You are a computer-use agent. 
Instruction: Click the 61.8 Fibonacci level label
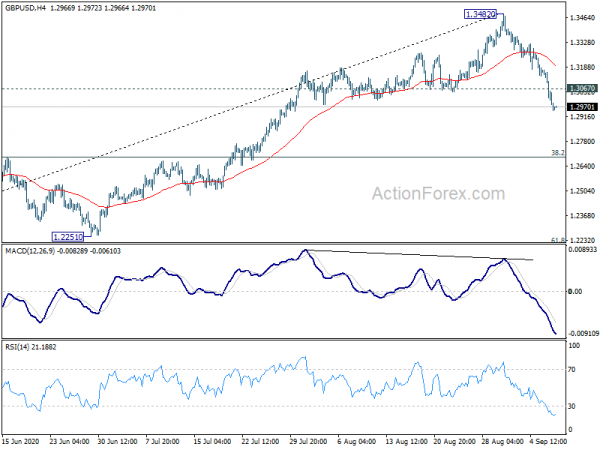[558, 240]
